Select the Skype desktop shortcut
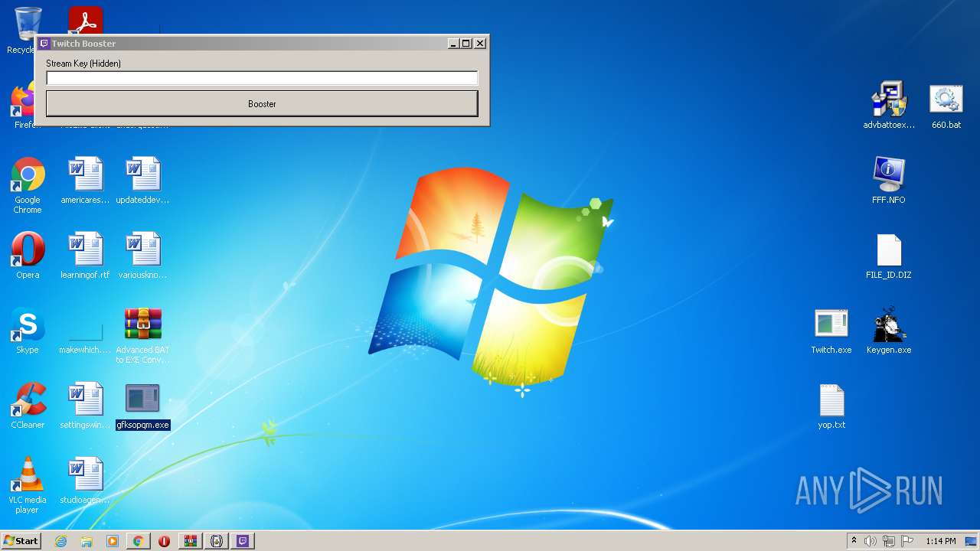Image resolution: width=980 pixels, height=551 pixels. tap(28, 331)
